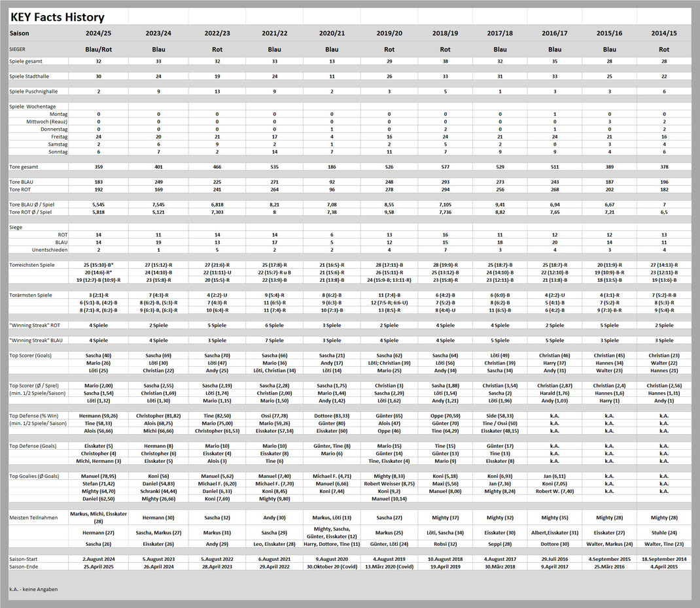Select the average value 9,41

click(x=500, y=205)
